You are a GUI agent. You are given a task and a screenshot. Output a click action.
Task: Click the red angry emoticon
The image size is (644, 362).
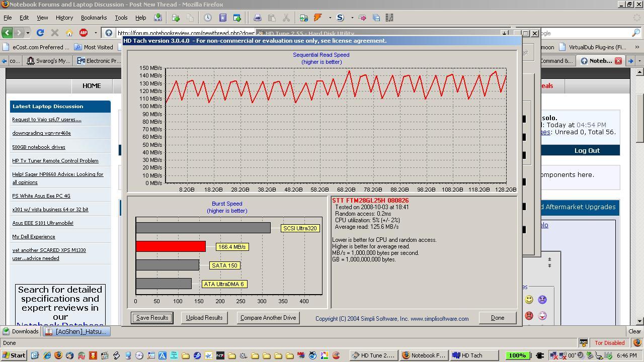pyautogui.click(x=529, y=316)
